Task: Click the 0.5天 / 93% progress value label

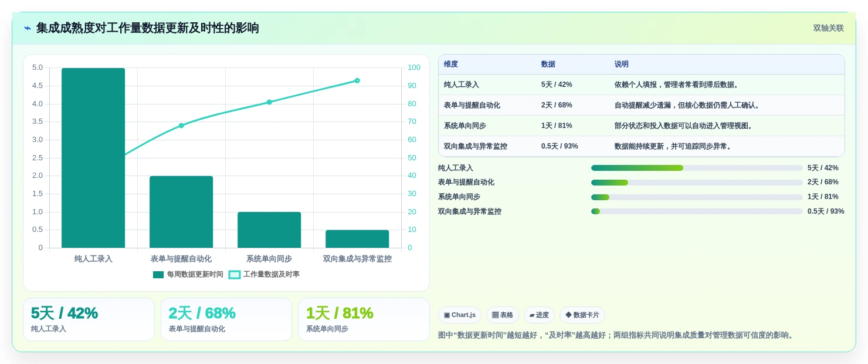Action: pyautogui.click(x=826, y=211)
